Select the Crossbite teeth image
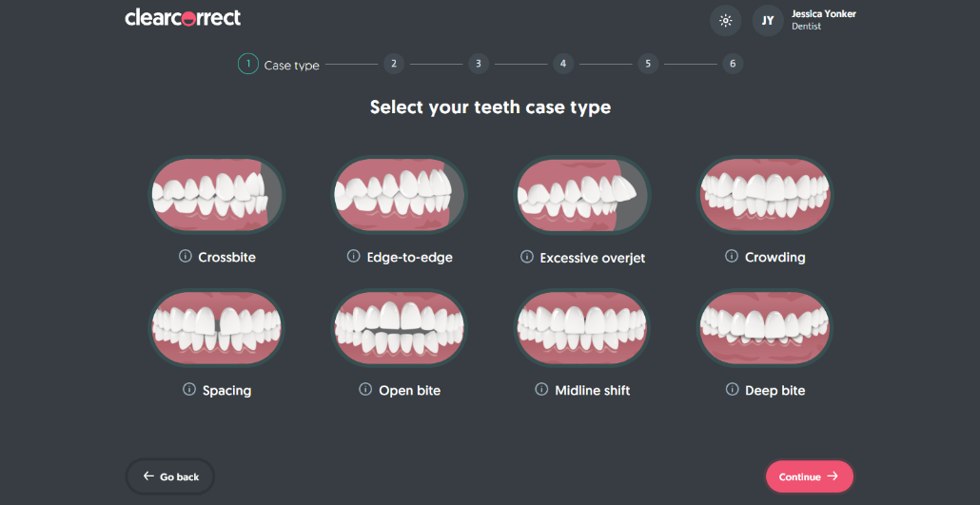This screenshot has width=980, height=505. [217, 195]
